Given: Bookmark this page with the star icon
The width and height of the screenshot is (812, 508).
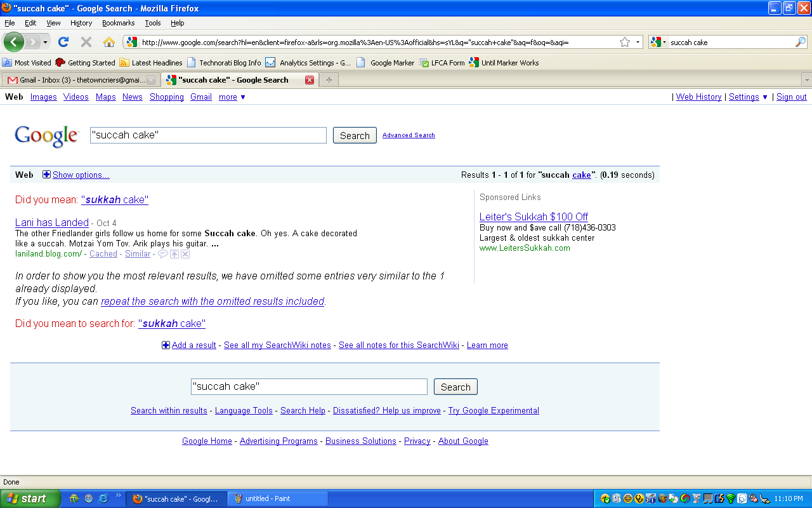Looking at the screenshot, I should click(625, 42).
